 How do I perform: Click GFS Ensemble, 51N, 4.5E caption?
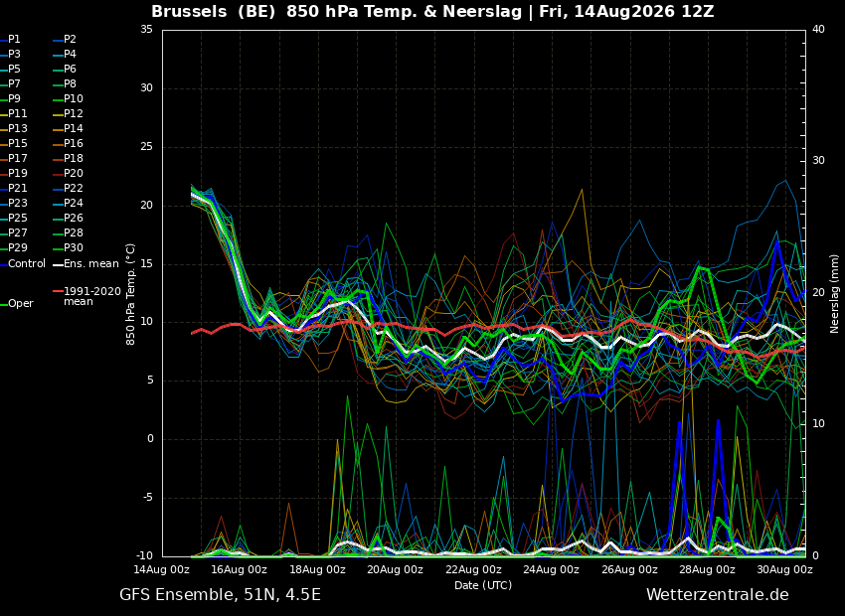[x=220, y=595]
